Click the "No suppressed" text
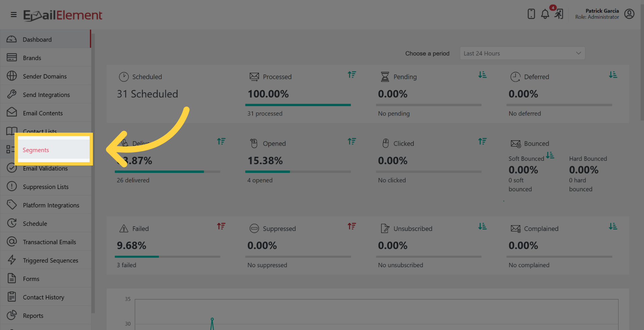 click(267, 265)
